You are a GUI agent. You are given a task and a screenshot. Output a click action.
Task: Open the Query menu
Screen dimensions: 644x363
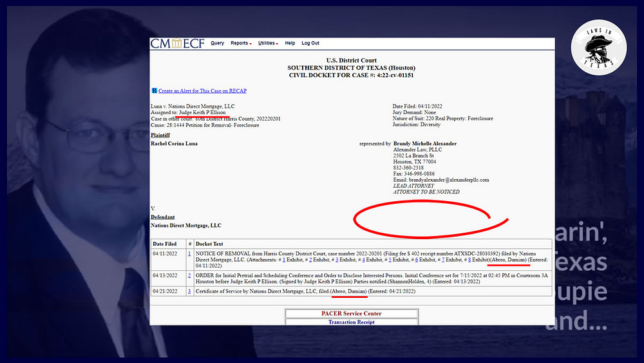point(217,43)
